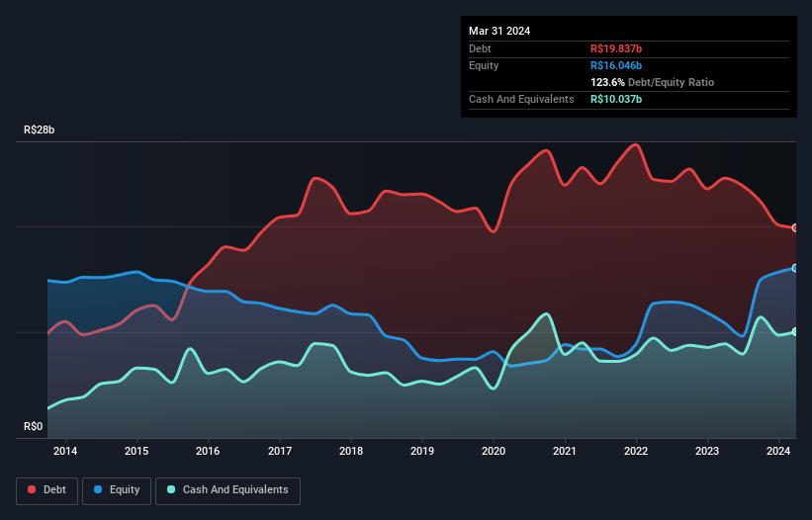
Task: Toggle Cash And Equivalents legend button
Action: tap(227, 490)
